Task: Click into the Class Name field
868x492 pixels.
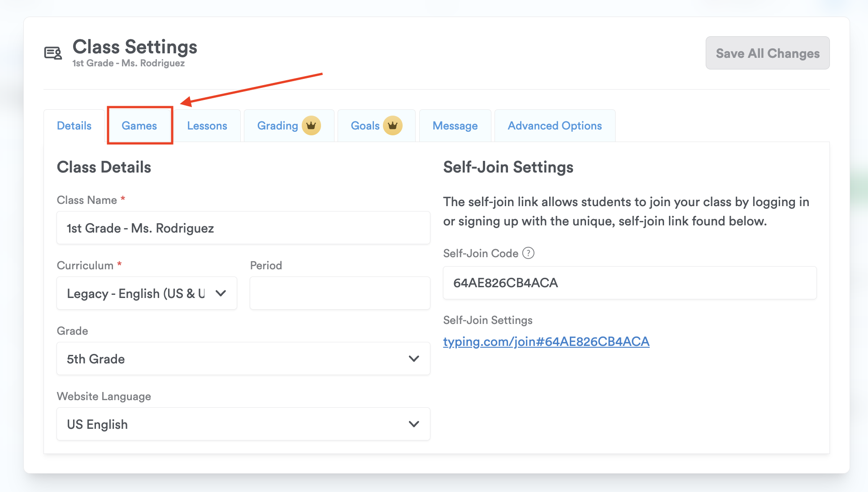Action: 243,228
